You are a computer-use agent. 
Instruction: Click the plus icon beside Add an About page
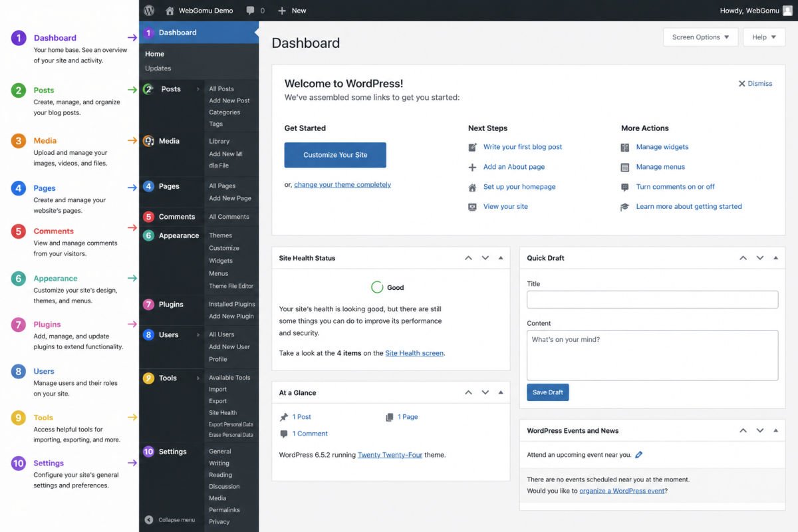472,168
